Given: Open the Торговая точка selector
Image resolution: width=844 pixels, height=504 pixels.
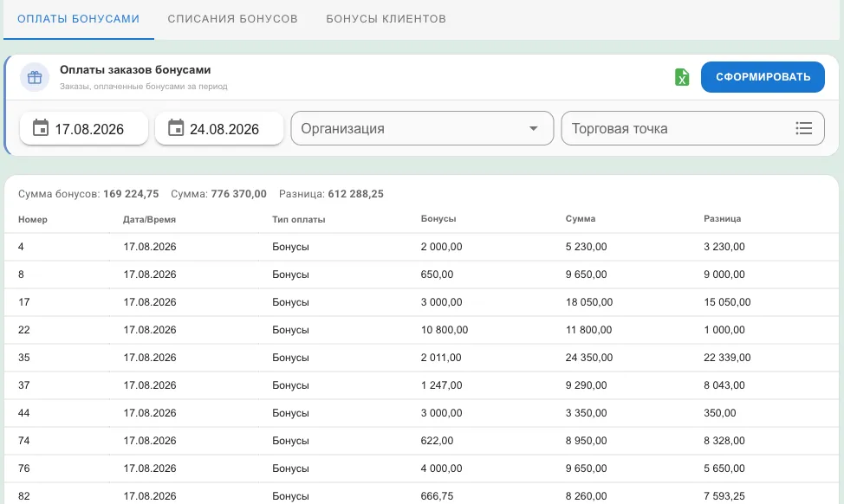Looking at the screenshot, I should click(692, 128).
